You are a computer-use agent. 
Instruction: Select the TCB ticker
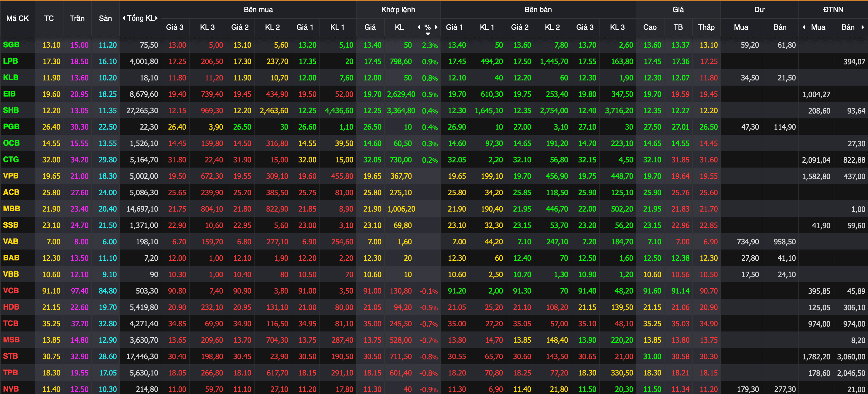tap(11, 323)
